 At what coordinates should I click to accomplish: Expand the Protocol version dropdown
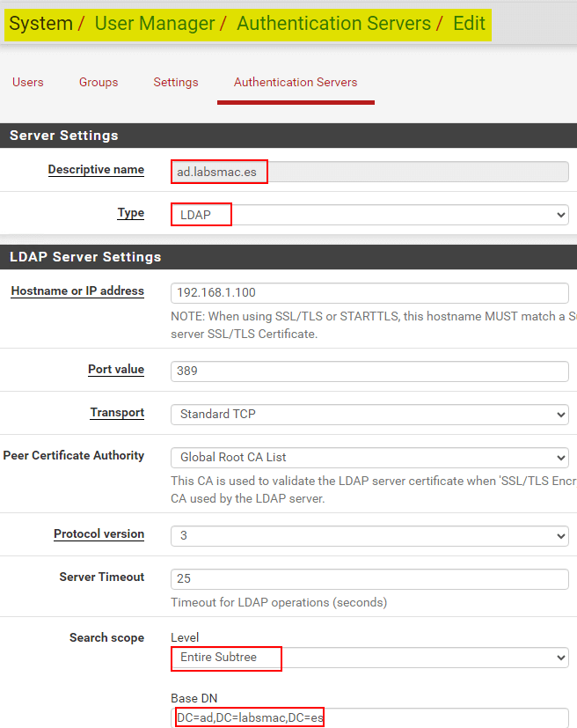[369, 535]
